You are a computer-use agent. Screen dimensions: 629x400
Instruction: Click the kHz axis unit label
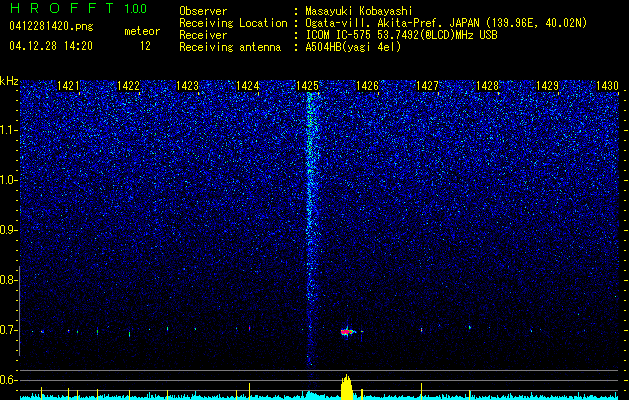click(9, 81)
